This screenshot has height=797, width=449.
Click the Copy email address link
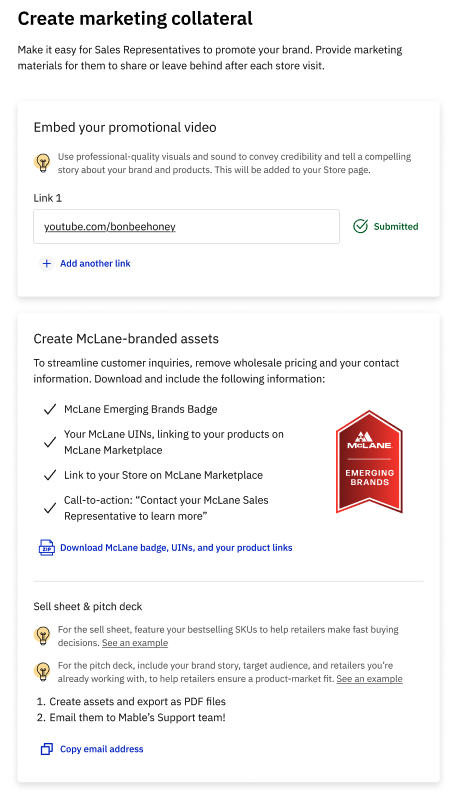coord(102,749)
